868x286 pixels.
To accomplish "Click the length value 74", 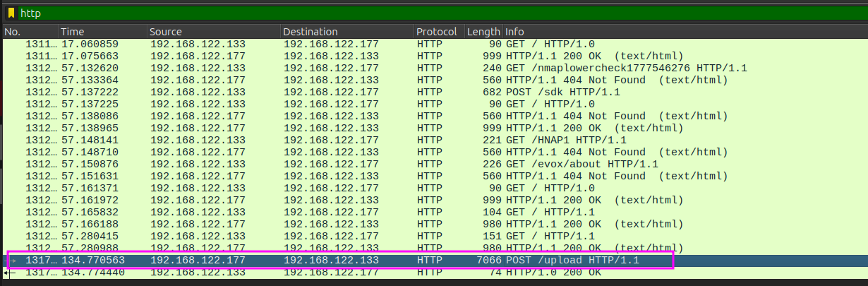I will 495,273.
